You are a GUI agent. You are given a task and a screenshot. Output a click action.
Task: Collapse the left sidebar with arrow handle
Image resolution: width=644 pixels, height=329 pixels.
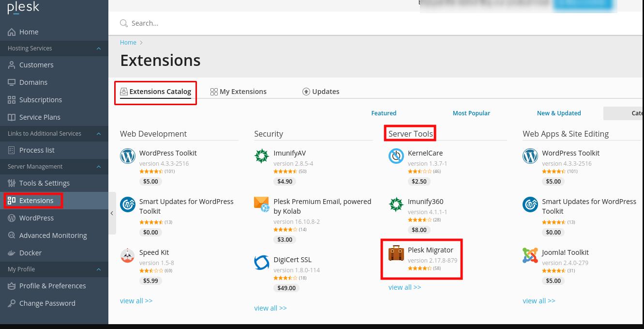(112, 213)
